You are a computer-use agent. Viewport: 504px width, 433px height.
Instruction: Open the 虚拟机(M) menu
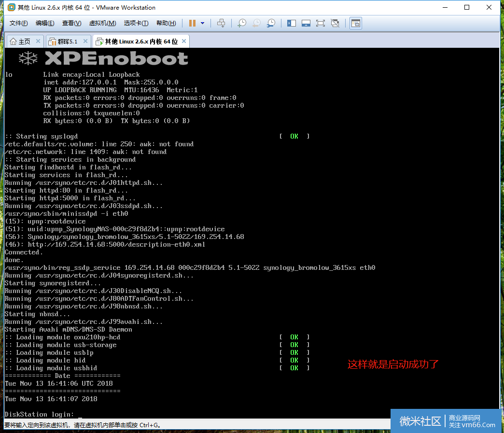pos(102,23)
